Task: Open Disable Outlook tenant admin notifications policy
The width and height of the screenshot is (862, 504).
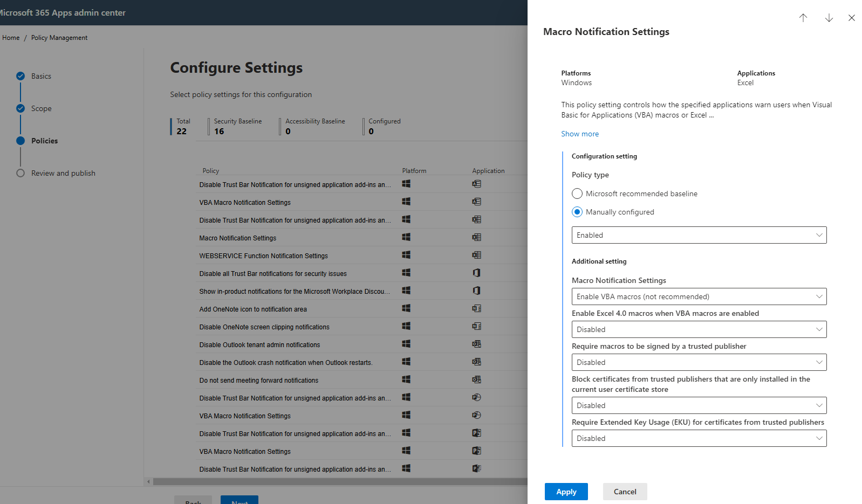Action: 259,344
